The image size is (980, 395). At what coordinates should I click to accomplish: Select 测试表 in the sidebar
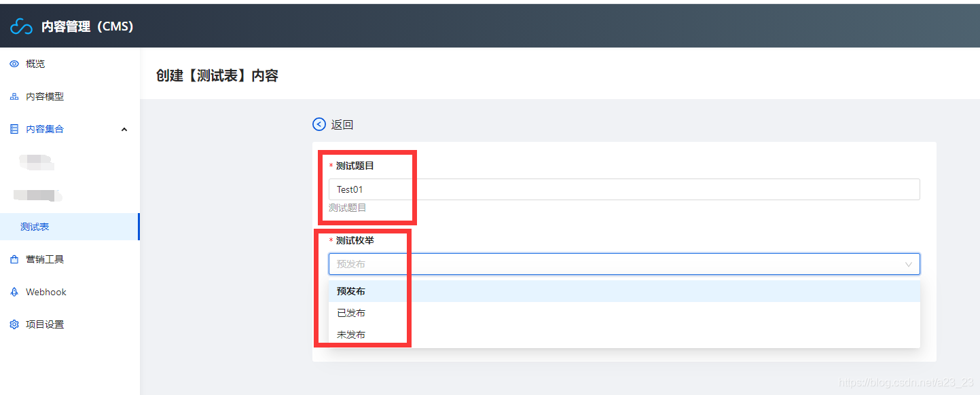point(70,227)
